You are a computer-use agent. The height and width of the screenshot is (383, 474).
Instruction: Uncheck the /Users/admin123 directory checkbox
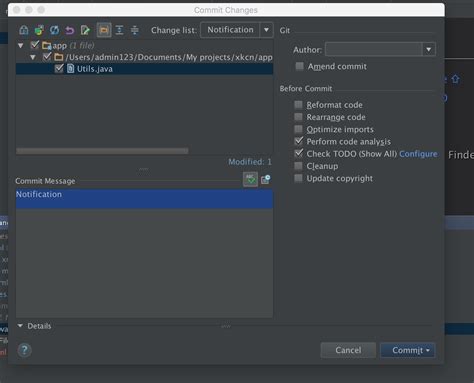[x=47, y=57]
